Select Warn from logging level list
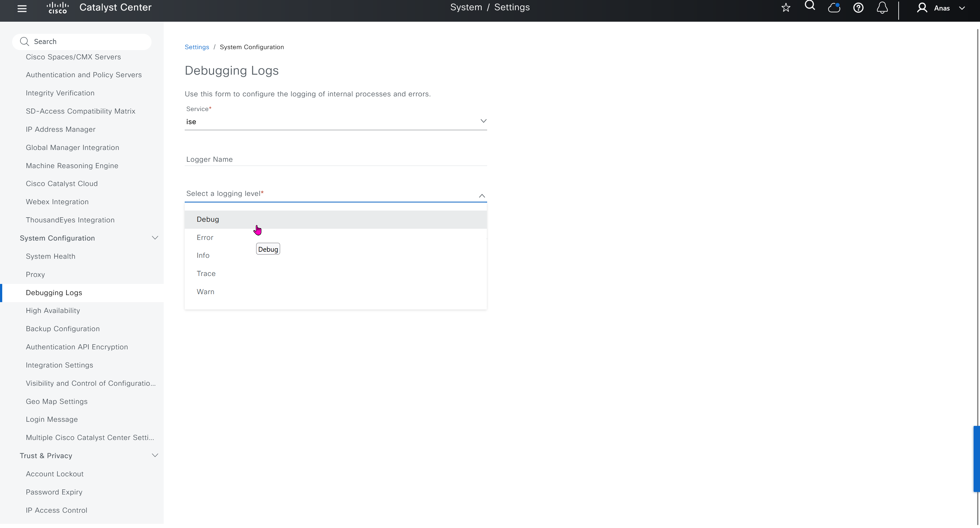 205,292
